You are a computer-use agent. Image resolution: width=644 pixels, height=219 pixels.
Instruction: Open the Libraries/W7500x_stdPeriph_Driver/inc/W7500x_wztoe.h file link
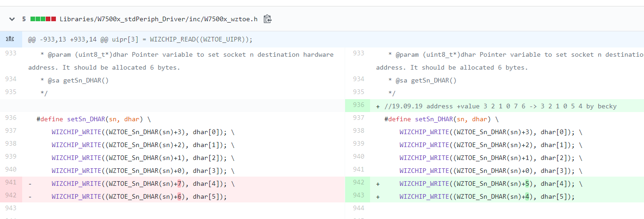[x=159, y=19]
